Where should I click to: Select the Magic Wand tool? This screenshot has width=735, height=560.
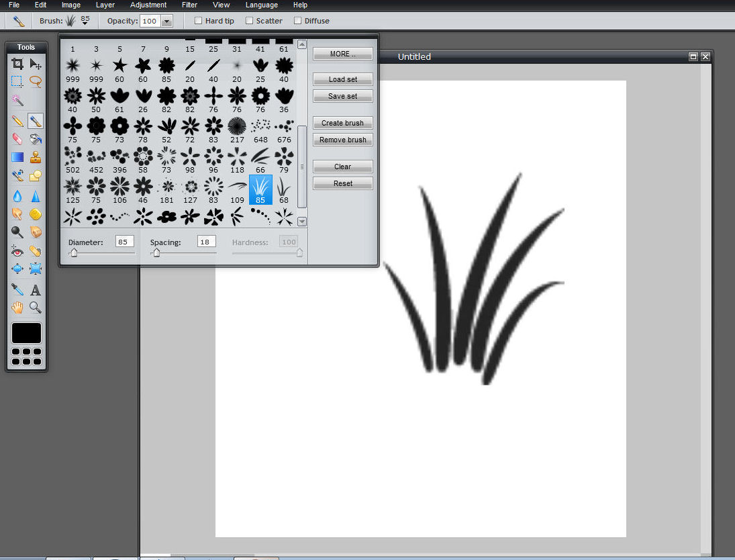[17, 100]
